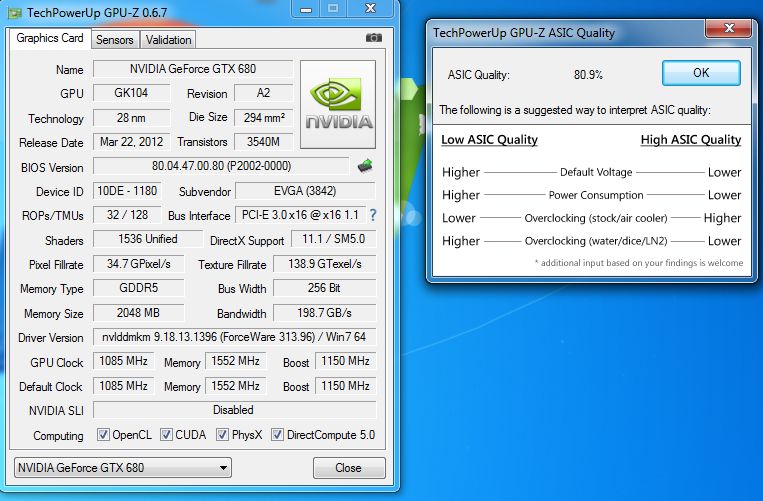The width and height of the screenshot is (763, 501).
Task: Save BIOS using the chip icon
Action: [365, 166]
